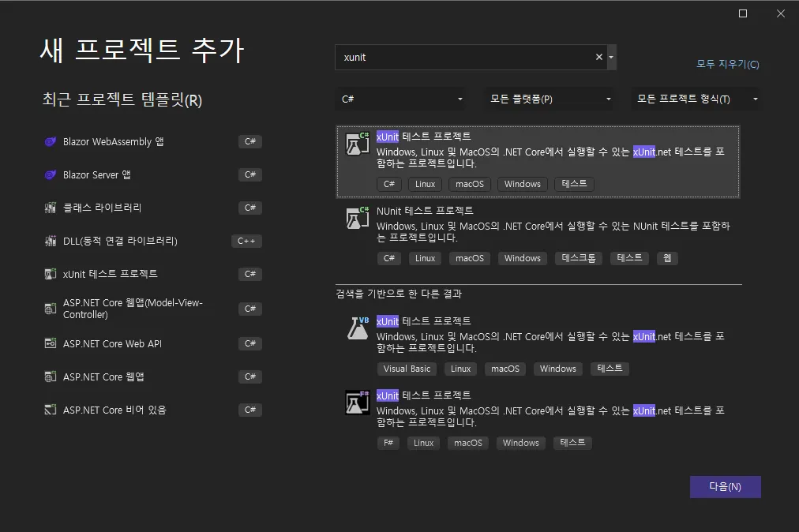The image size is (799, 532).
Task: Click the macOS tag under C# xUnit template
Action: pos(470,184)
